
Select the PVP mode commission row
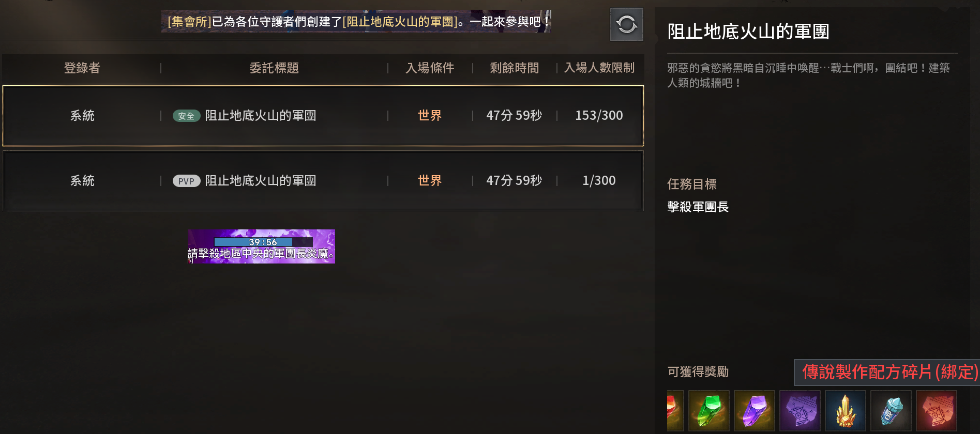pyautogui.click(x=323, y=181)
